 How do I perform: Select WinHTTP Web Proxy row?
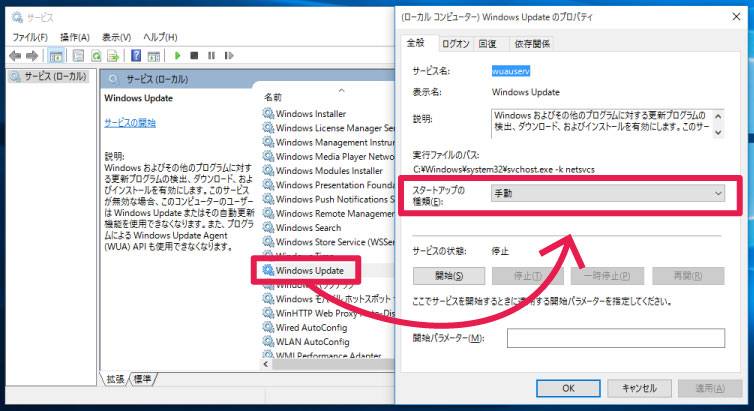click(x=328, y=313)
